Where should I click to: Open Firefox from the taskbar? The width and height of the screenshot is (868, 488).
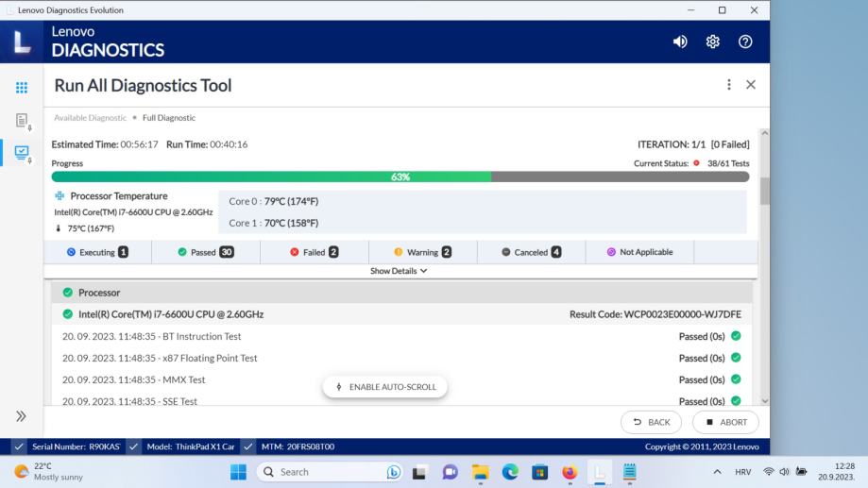pos(569,472)
